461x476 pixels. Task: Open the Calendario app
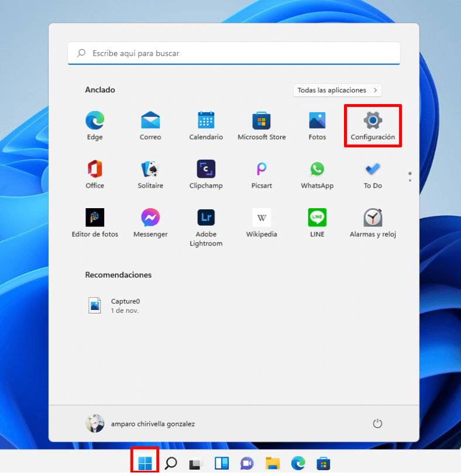[206, 126]
